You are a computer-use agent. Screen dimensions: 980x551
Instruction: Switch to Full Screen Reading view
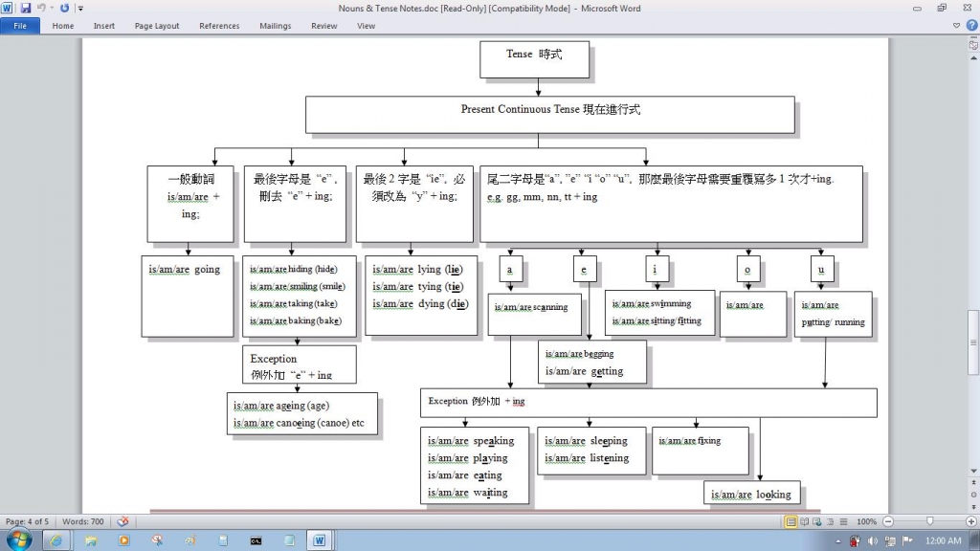click(x=805, y=521)
